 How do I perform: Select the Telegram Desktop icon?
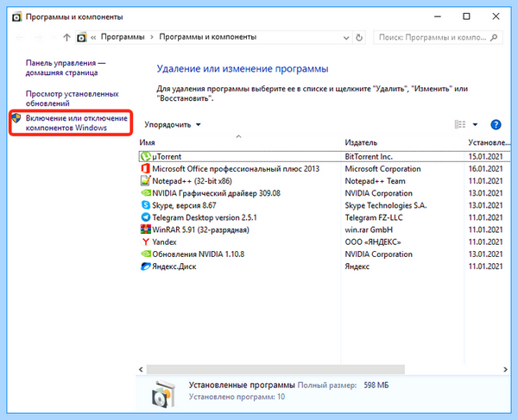click(x=145, y=217)
